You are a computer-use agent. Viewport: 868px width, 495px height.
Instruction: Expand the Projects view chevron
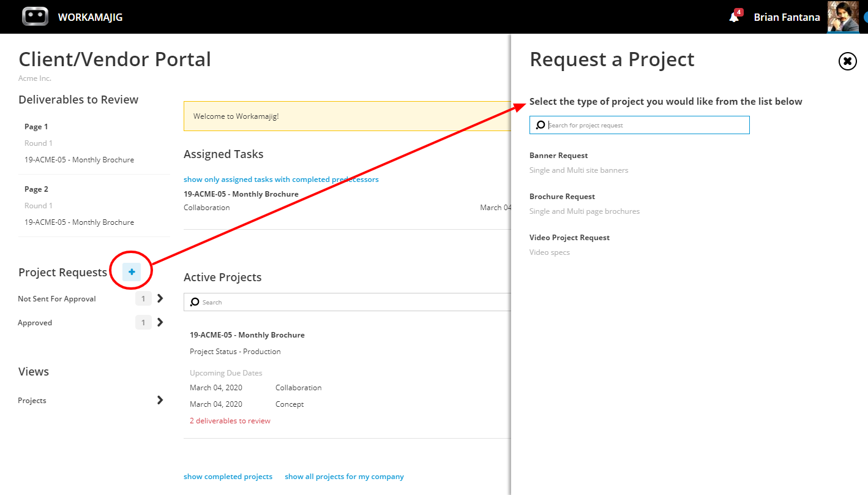click(x=160, y=400)
